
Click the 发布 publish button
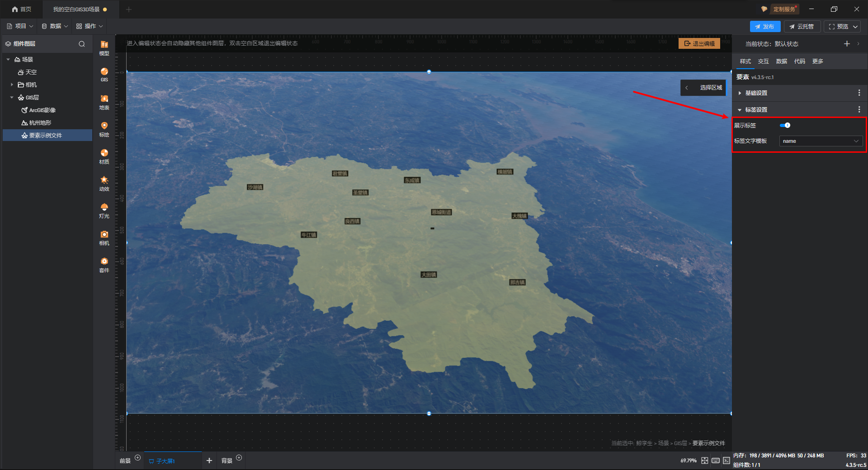[x=765, y=27]
